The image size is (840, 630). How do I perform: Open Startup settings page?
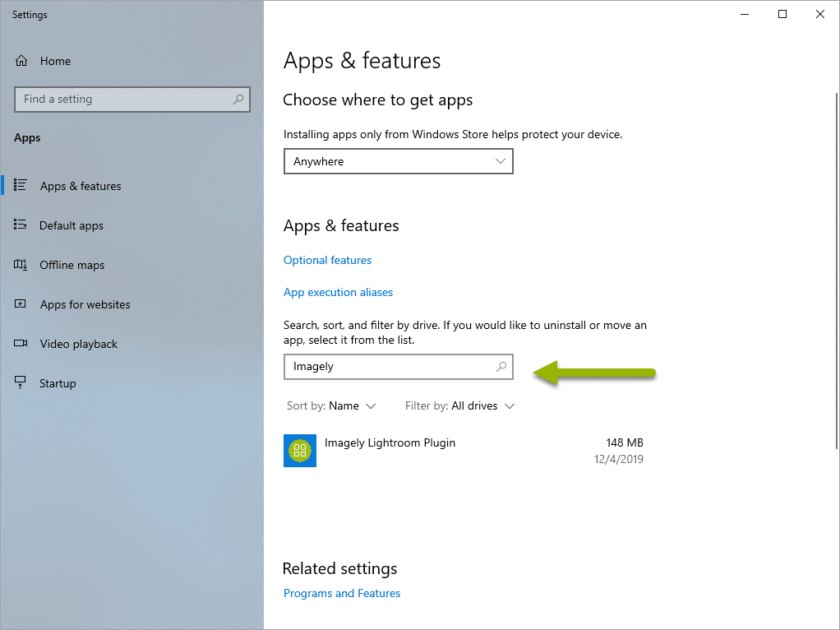pyautogui.click(x=58, y=383)
